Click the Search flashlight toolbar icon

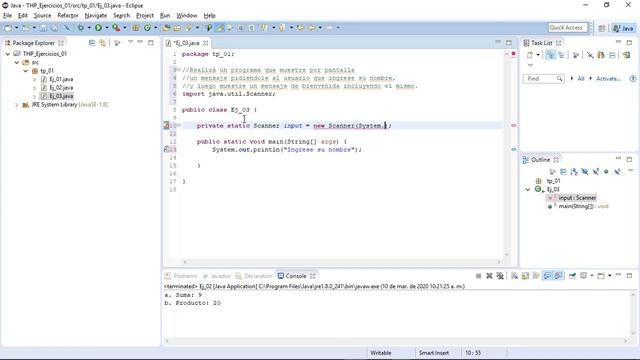[189, 28]
